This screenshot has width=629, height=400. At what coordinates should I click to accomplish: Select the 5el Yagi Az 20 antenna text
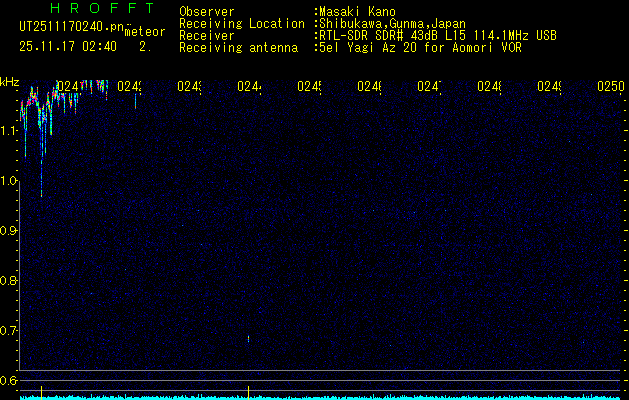(420, 48)
